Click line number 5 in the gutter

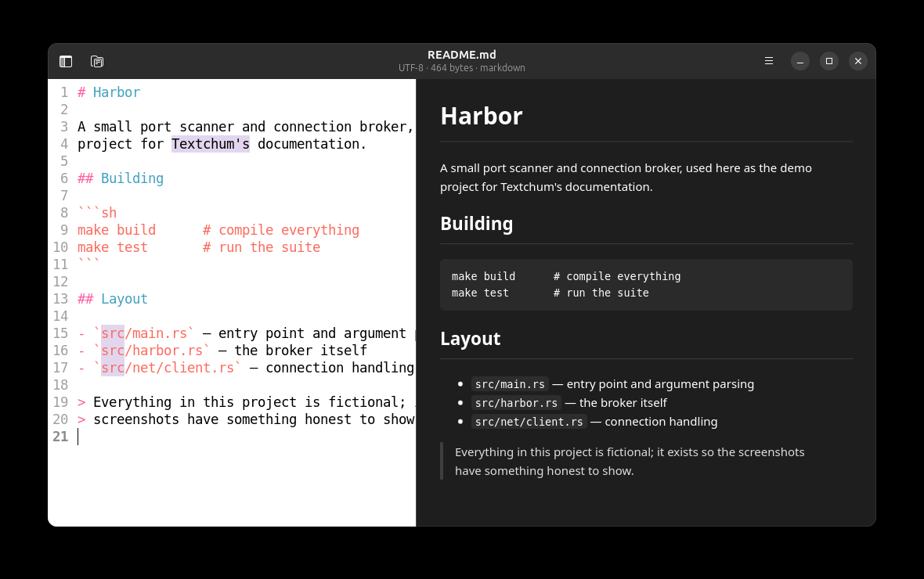click(x=64, y=161)
